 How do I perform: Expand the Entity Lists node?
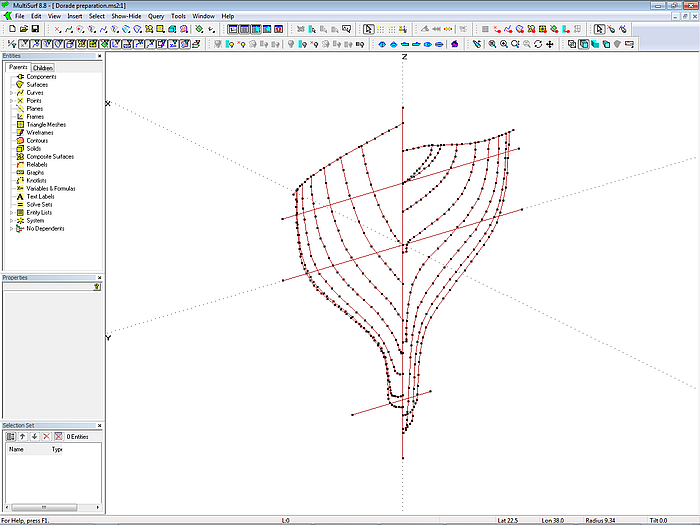coord(11,213)
